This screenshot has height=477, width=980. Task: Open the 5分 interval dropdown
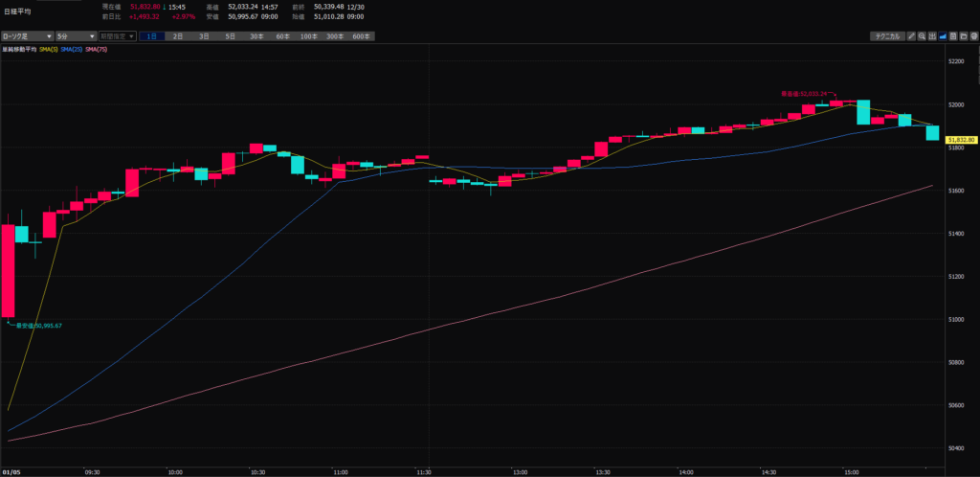(x=75, y=36)
